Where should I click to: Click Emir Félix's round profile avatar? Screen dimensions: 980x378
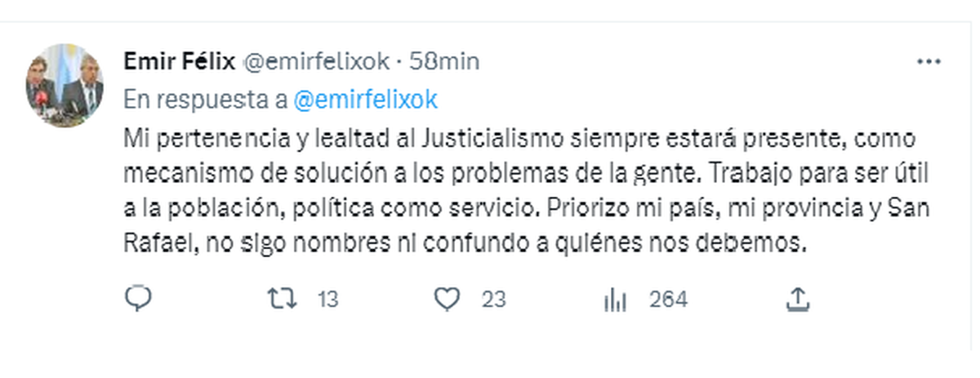64,86
